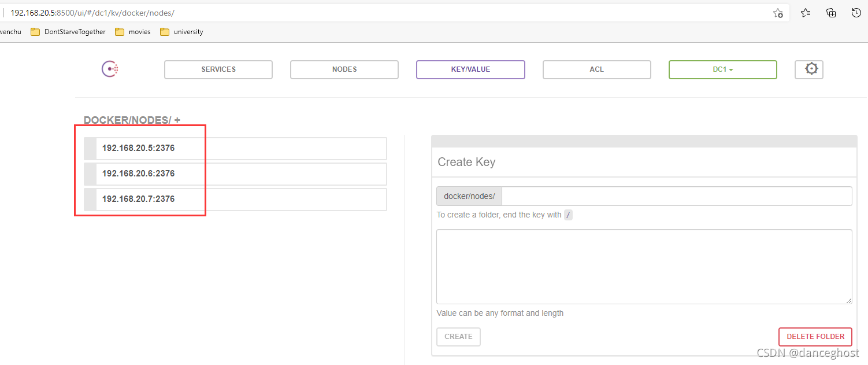Image resolution: width=868 pixels, height=365 pixels.
Task: Switch to the NODES tab
Action: tap(344, 69)
